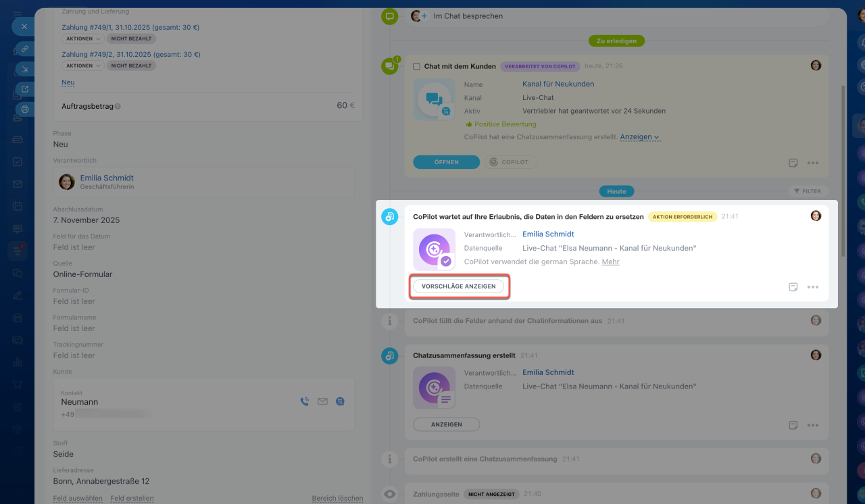Viewport: 865px width, 504px height.
Task: Click the Vorschläge anzeigen button
Action: pos(458,286)
